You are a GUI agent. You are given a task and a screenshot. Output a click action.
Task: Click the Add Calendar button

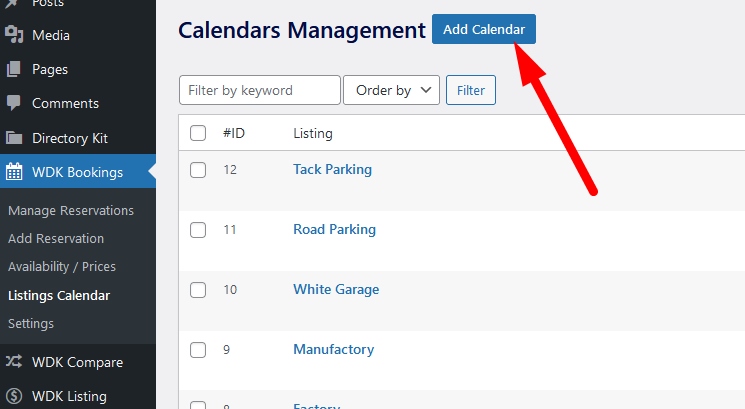click(484, 29)
